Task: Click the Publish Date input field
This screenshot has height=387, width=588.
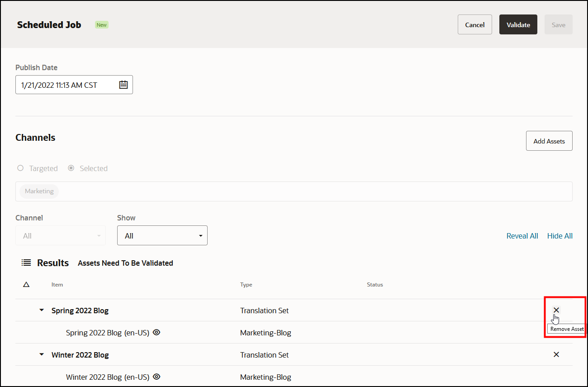Action: (74, 85)
